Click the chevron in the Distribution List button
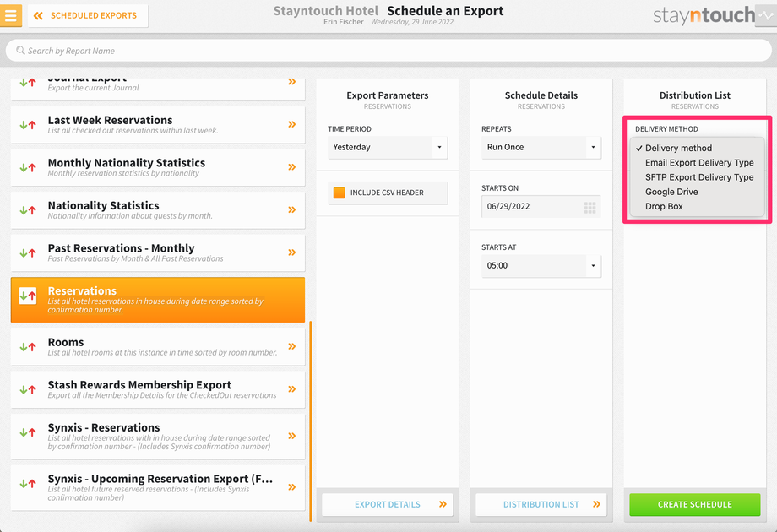Image resolution: width=777 pixels, height=532 pixels. coord(596,504)
